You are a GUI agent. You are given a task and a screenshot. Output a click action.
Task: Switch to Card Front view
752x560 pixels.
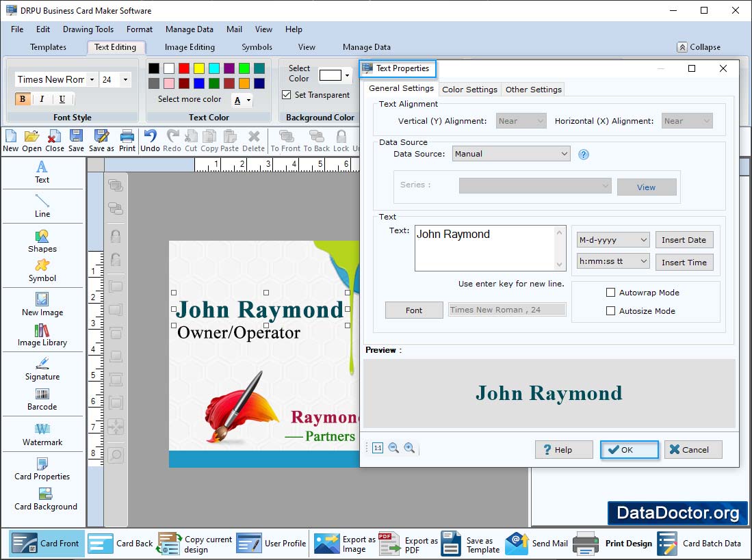(x=46, y=543)
